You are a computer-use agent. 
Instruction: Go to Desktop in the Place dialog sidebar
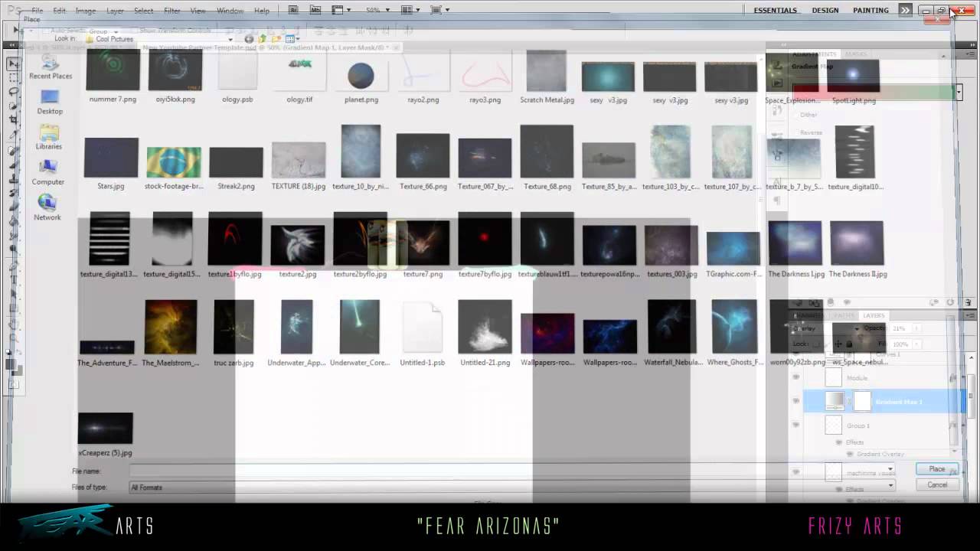pos(50,103)
